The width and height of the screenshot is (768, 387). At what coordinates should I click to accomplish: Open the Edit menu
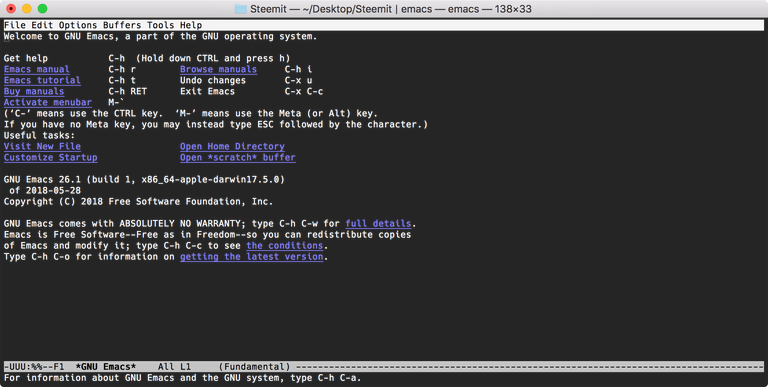[42, 25]
